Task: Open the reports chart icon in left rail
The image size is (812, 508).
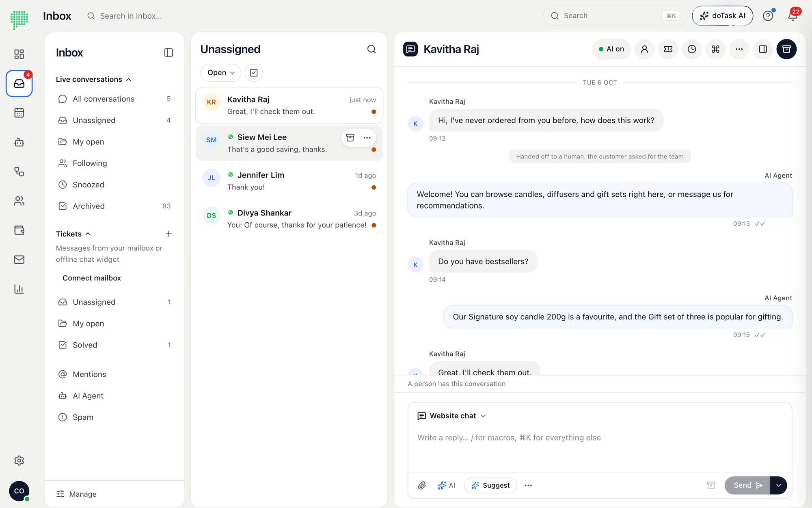Action: pos(19,289)
